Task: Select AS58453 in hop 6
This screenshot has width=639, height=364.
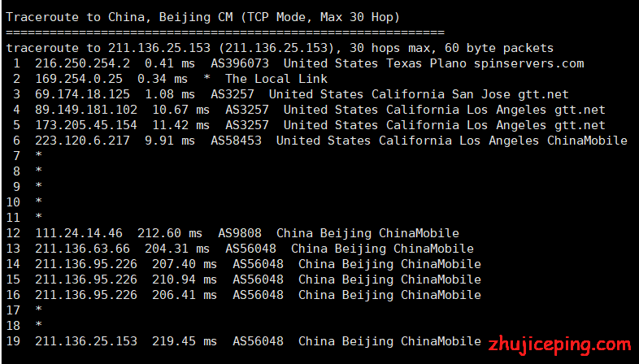Action: [x=236, y=141]
